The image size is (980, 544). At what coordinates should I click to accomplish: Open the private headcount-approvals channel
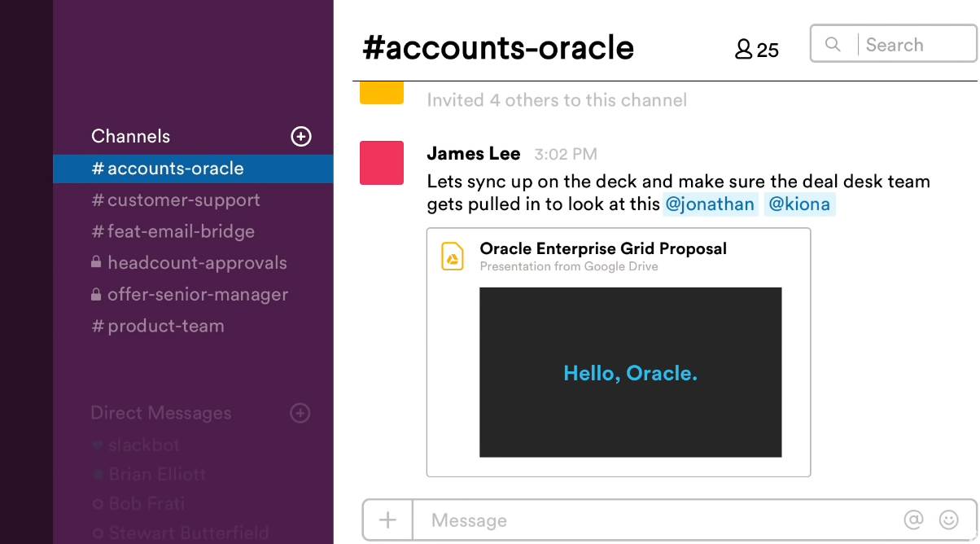pos(196,263)
